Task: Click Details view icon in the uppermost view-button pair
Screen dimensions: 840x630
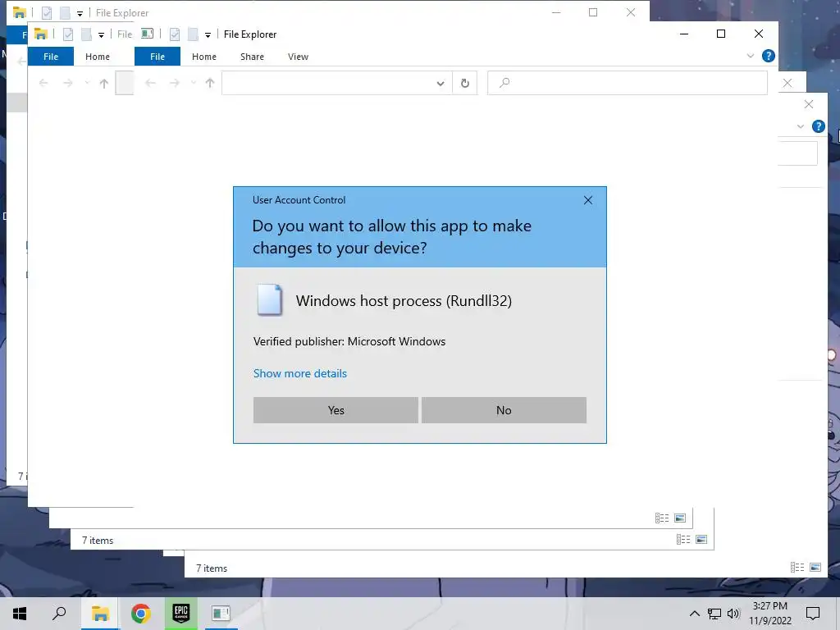Action: pos(662,518)
